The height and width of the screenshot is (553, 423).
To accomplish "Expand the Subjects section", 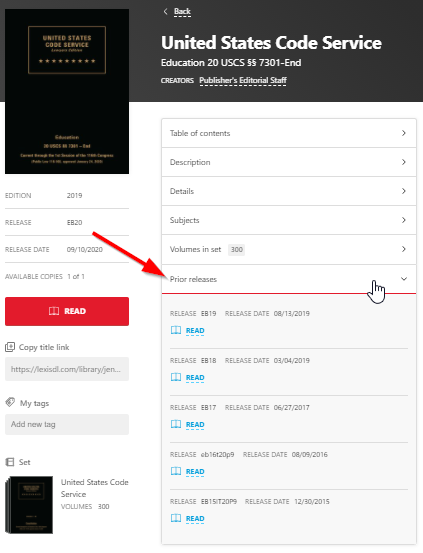I will [x=289, y=220].
